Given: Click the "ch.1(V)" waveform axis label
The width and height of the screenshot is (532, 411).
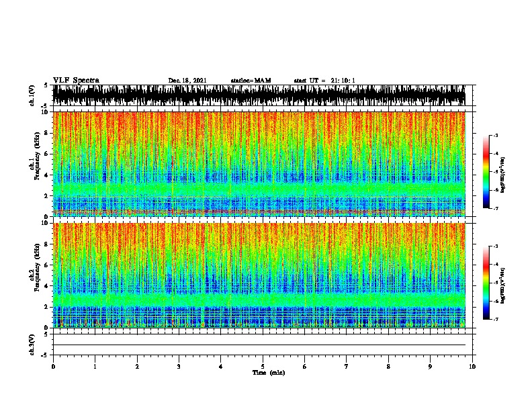Looking at the screenshot, I should click(32, 95).
